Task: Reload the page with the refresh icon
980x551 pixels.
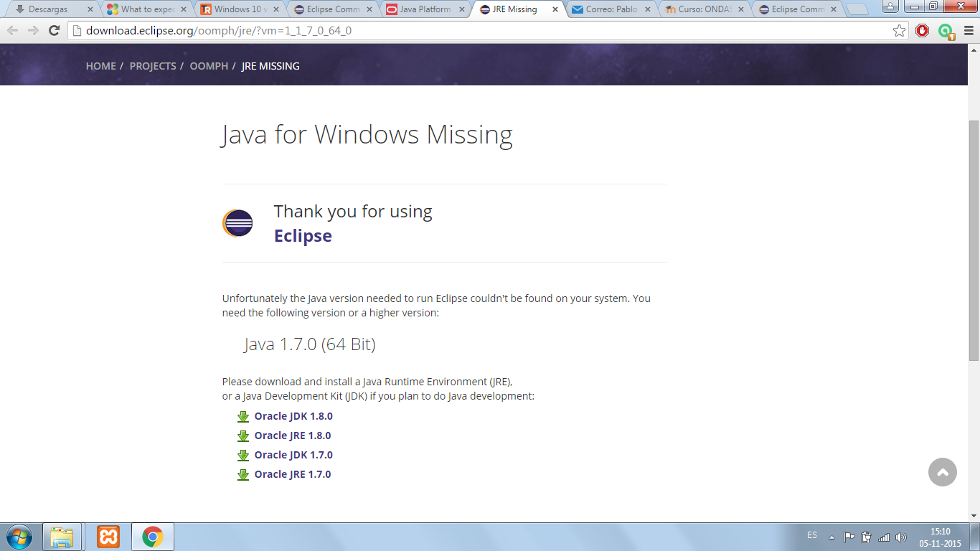Action: point(54,31)
